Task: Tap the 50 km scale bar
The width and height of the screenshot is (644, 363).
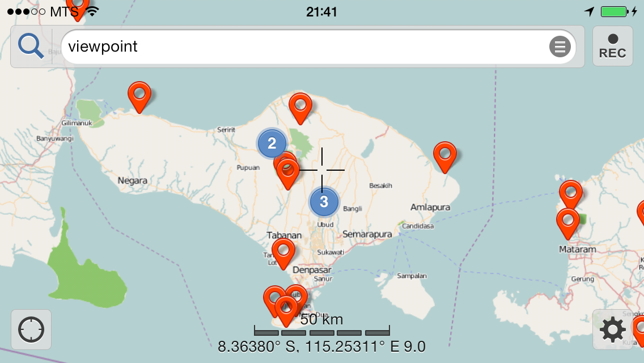Action: pos(321,330)
